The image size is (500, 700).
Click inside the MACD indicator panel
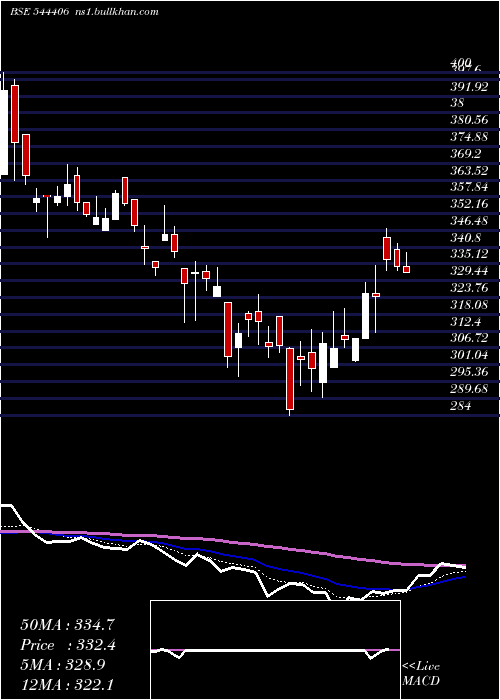point(275,650)
